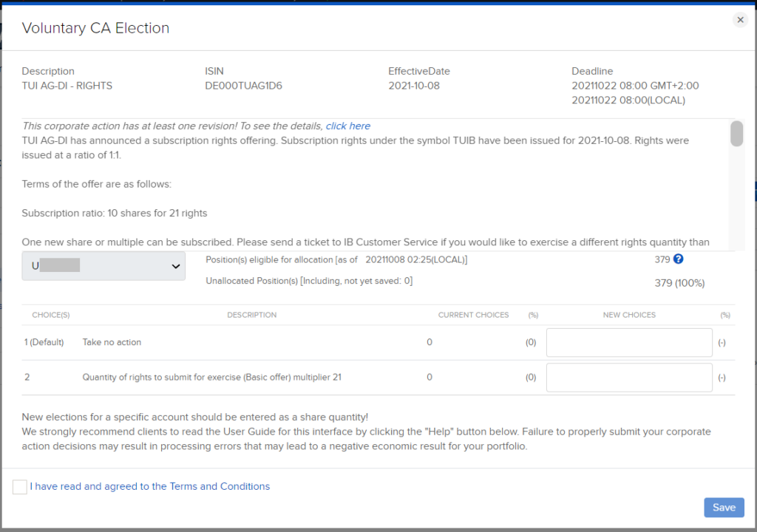Viewport: 757px width, 532px height.
Task: Select ISIN value DE000TUAG1D6
Action: pos(243,86)
